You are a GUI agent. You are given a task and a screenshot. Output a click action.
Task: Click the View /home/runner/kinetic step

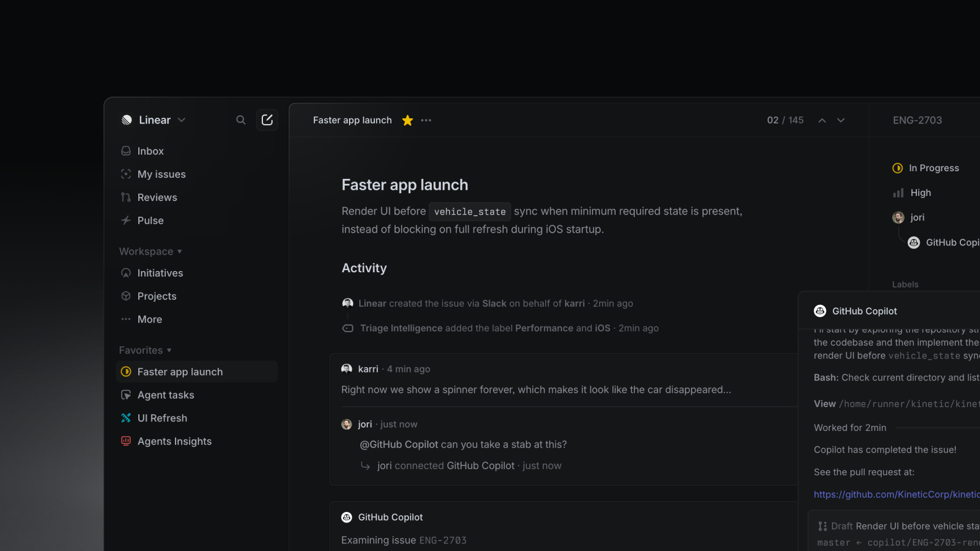897,404
